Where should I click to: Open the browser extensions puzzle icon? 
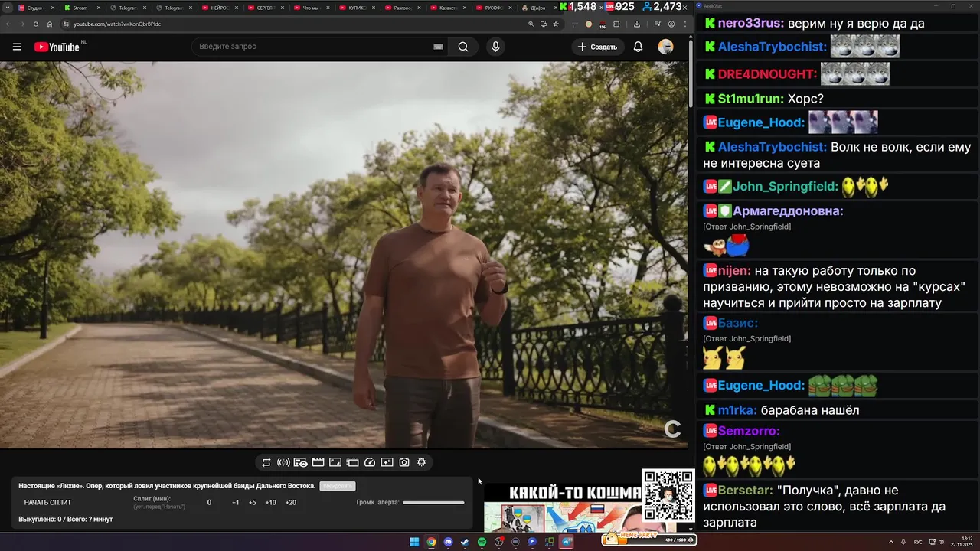click(615, 24)
